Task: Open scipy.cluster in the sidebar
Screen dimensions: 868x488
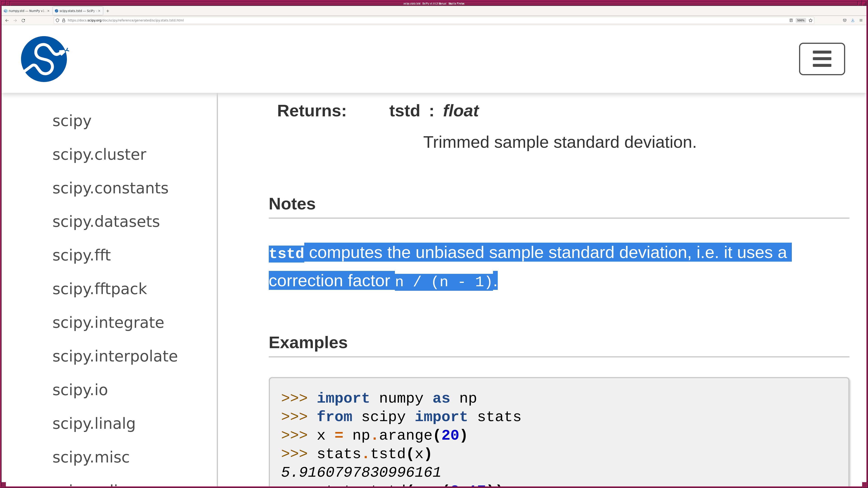Action: tap(99, 155)
